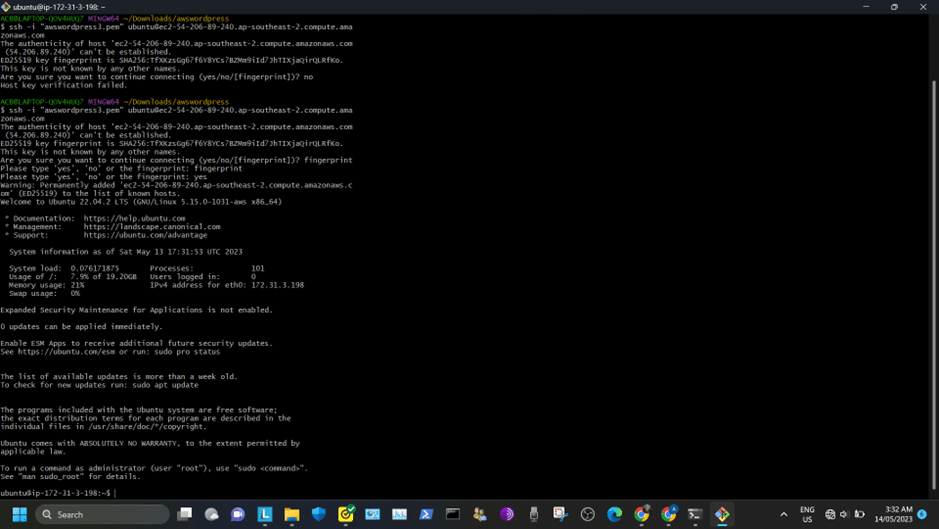
Task: Click /usr/share/doc/*/copyright path line
Action: [104, 427]
